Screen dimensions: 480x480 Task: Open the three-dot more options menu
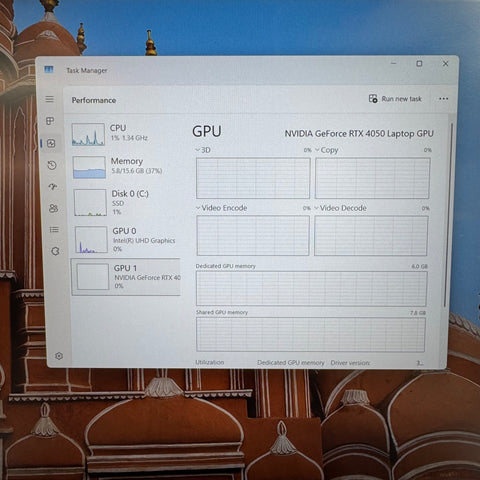(x=443, y=99)
